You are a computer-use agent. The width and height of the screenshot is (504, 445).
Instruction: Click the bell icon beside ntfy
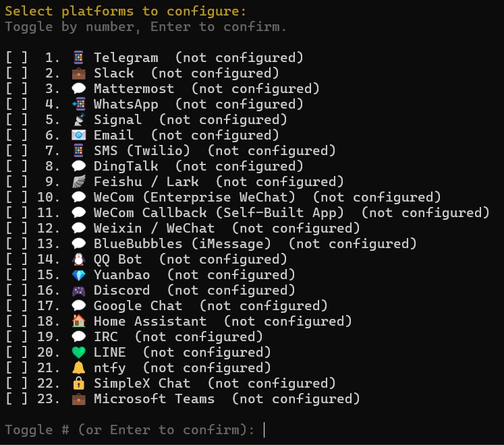[78, 368]
